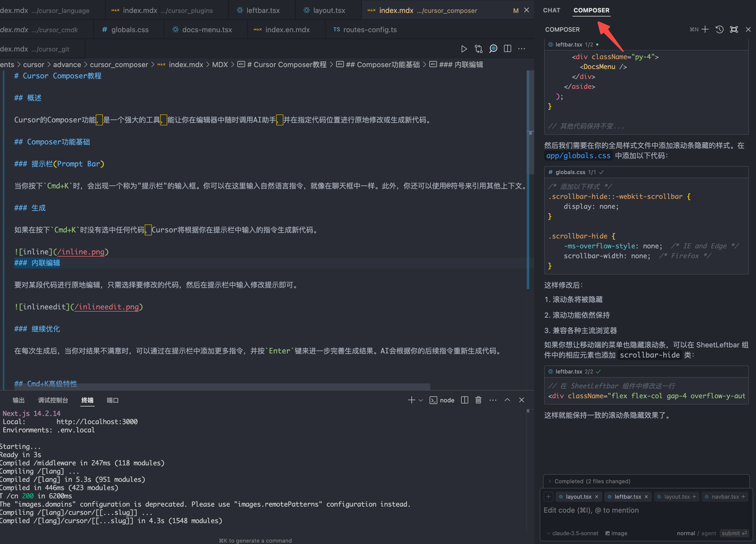Attach an image to Composer prompt

617,533
